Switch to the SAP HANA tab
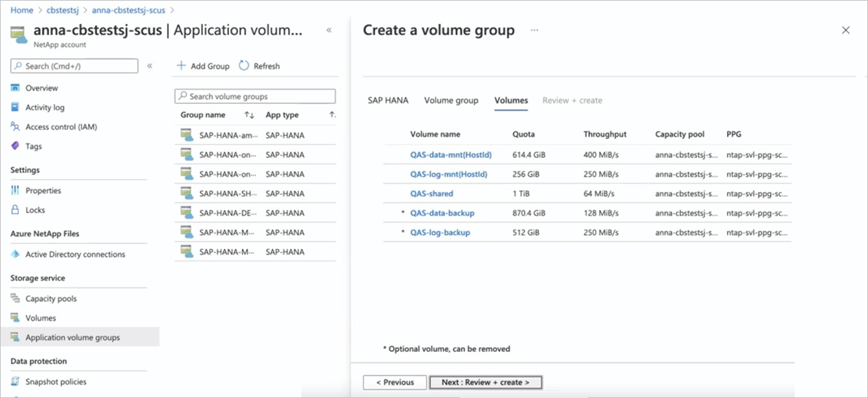The width and height of the screenshot is (868, 398). coord(388,100)
